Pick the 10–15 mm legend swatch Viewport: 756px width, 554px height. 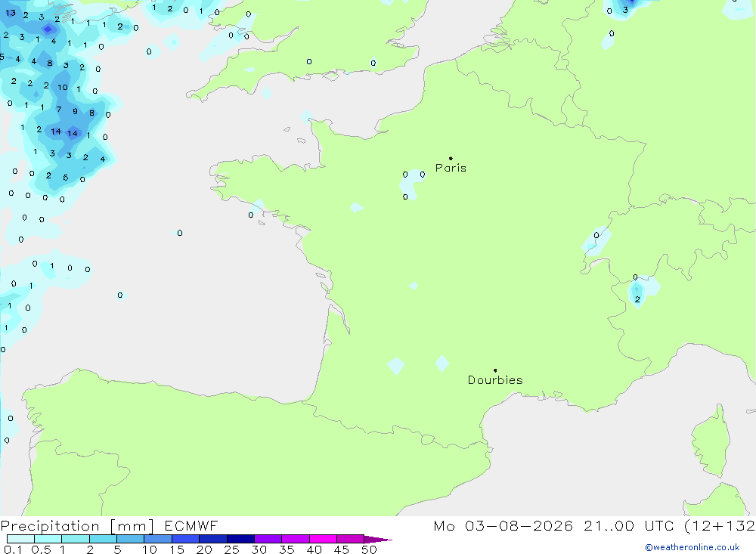[158, 539]
